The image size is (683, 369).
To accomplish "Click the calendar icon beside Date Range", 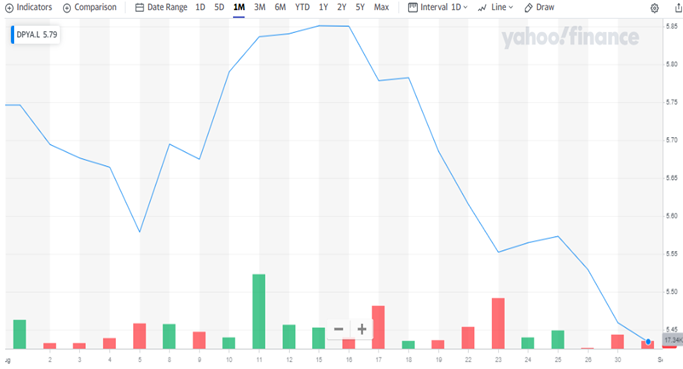I will [x=139, y=7].
